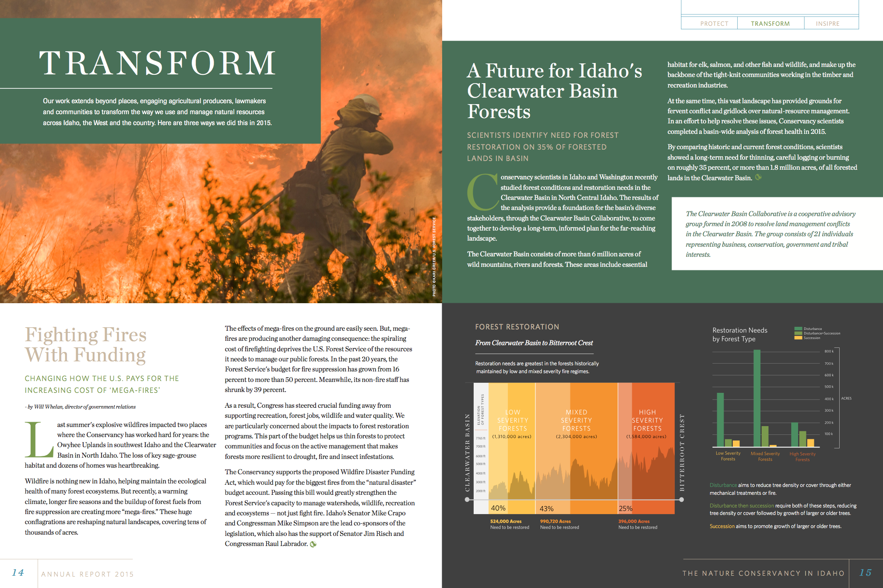Click the Low Severity Forests chart label
This screenshot has height=588, width=883.
click(x=728, y=456)
